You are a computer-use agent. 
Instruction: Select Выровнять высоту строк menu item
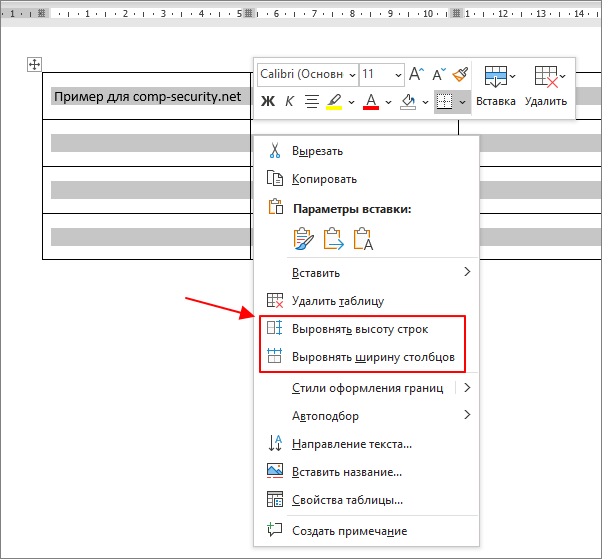(x=362, y=329)
